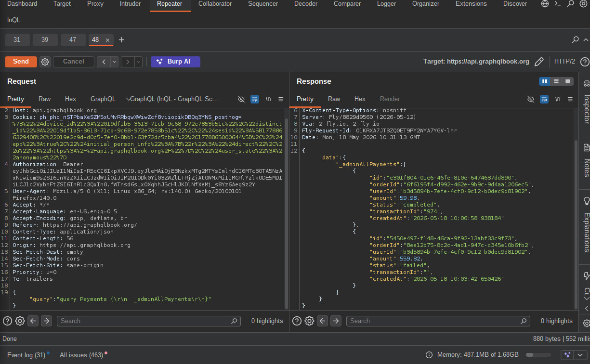Click the Response search input field
590x364 pixels.
click(438, 321)
